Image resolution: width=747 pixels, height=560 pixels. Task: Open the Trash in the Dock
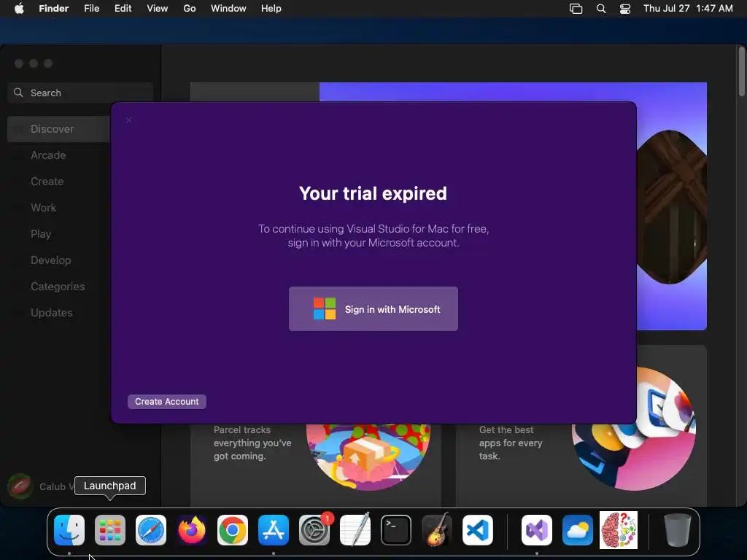(678, 530)
